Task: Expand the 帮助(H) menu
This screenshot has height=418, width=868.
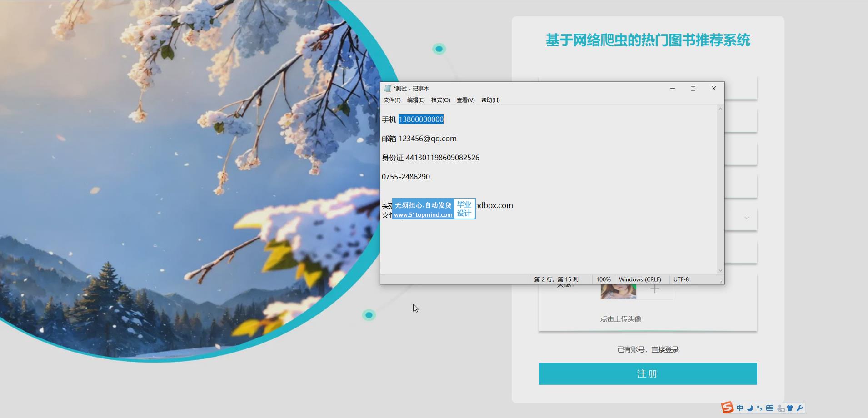Action: (490, 100)
